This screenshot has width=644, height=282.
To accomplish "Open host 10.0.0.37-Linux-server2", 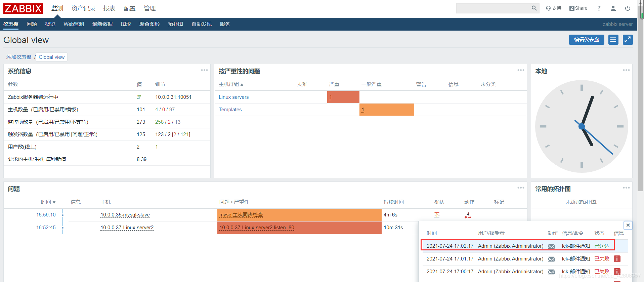I will tap(127, 228).
